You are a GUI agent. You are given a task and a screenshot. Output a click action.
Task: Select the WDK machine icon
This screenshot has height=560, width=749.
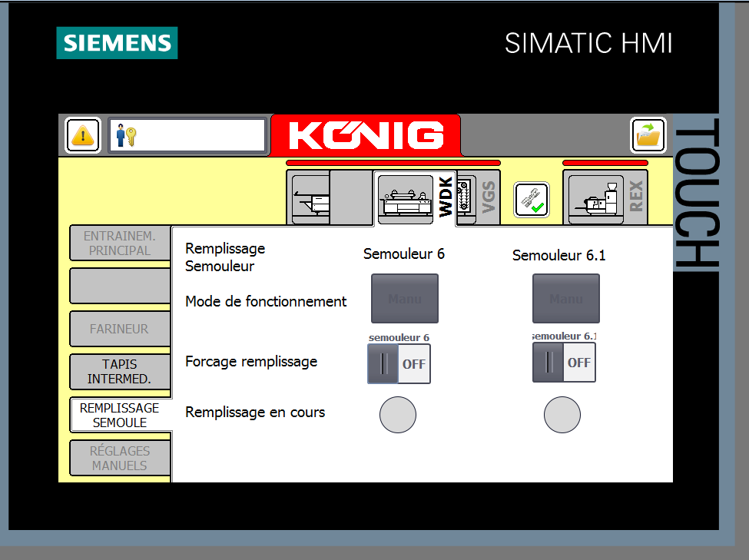click(405, 200)
